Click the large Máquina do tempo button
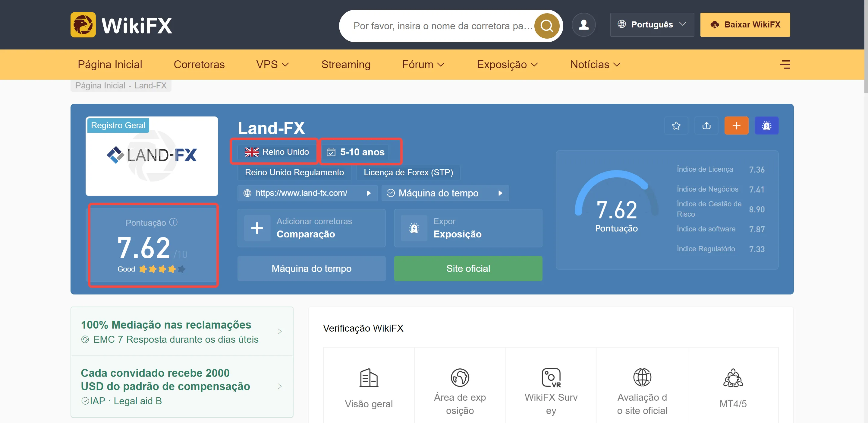This screenshot has width=868, height=423. tap(311, 268)
